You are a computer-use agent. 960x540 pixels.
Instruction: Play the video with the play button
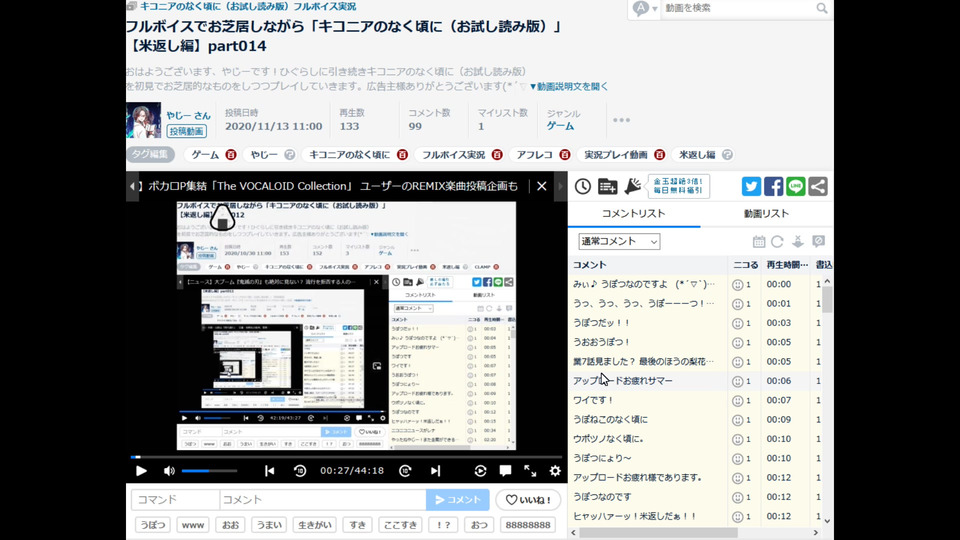pyautogui.click(x=141, y=471)
